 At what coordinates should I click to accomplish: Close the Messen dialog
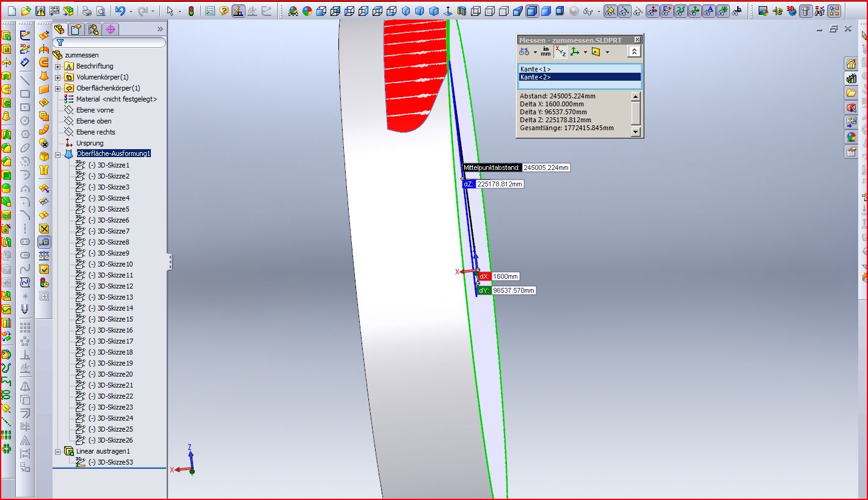[638, 40]
